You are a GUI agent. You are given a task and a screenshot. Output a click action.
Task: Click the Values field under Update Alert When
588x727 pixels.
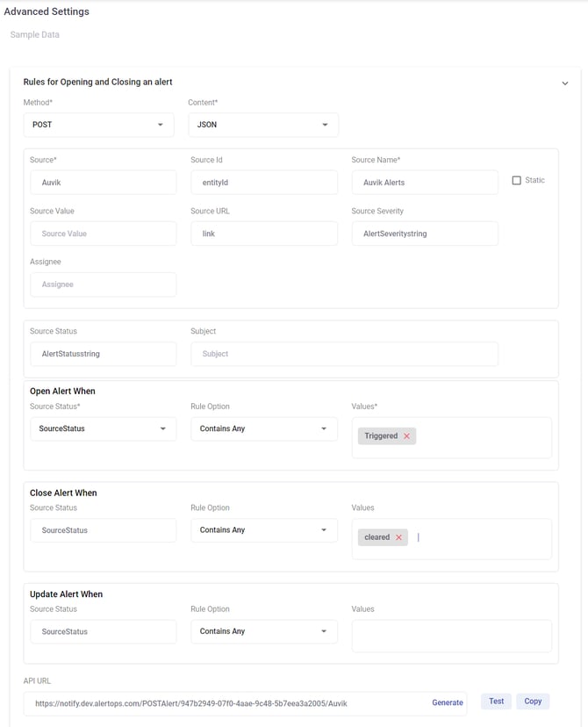point(451,631)
